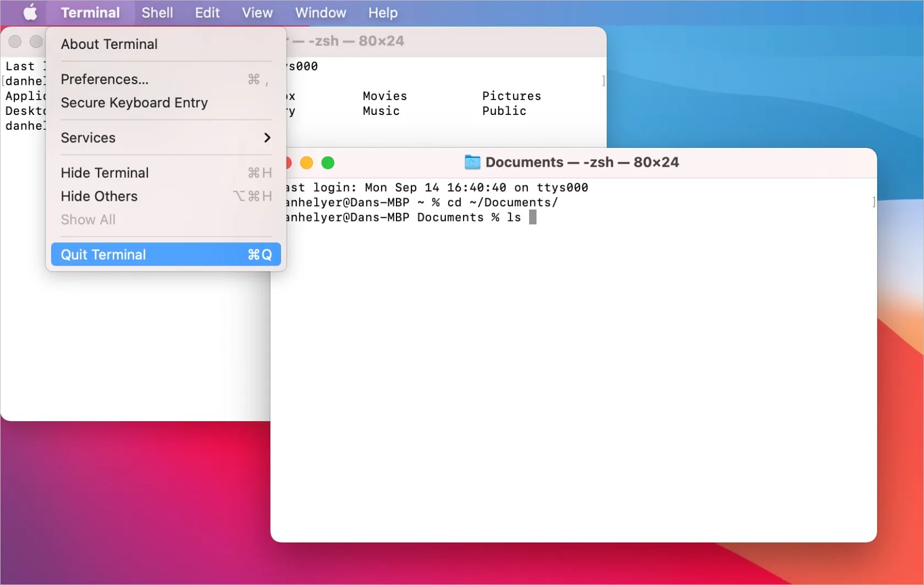
Task: Click the cursor after the ls command
Action: [x=532, y=217]
